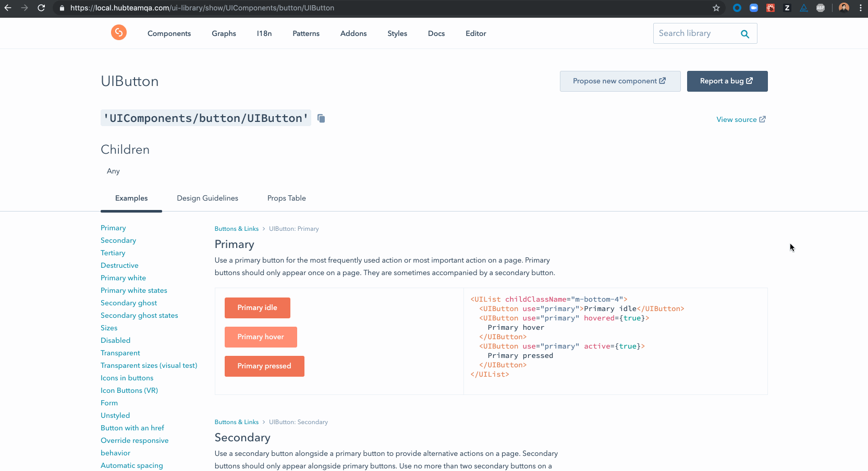Viewport: 868px width, 471px height.
Task: Jump to the Transparent example
Action: point(120,353)
